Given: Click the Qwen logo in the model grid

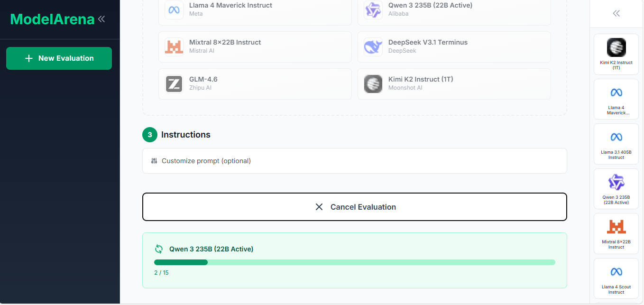Looking at the screenshot, I should [x=373, y=10].
